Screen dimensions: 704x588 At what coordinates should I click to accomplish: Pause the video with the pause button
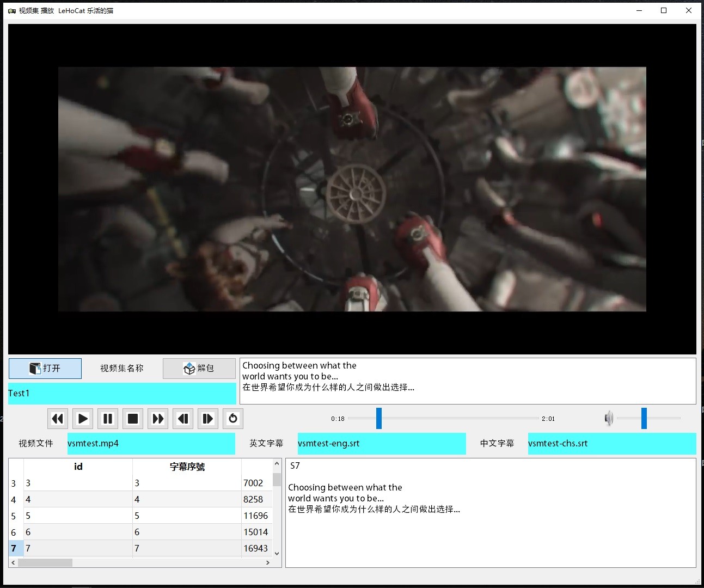click(x=108, y=419)
